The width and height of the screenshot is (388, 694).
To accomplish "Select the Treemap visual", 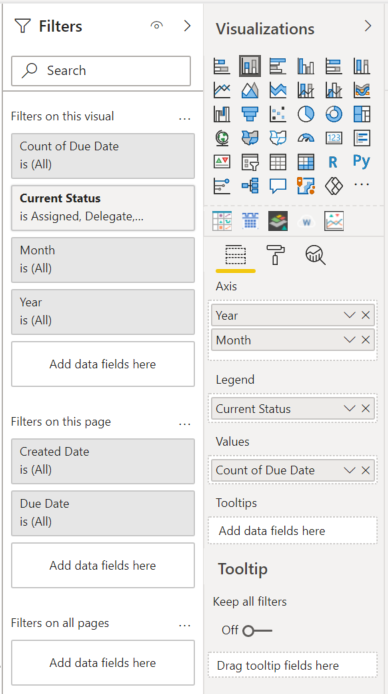I will (x=361, y=114).
